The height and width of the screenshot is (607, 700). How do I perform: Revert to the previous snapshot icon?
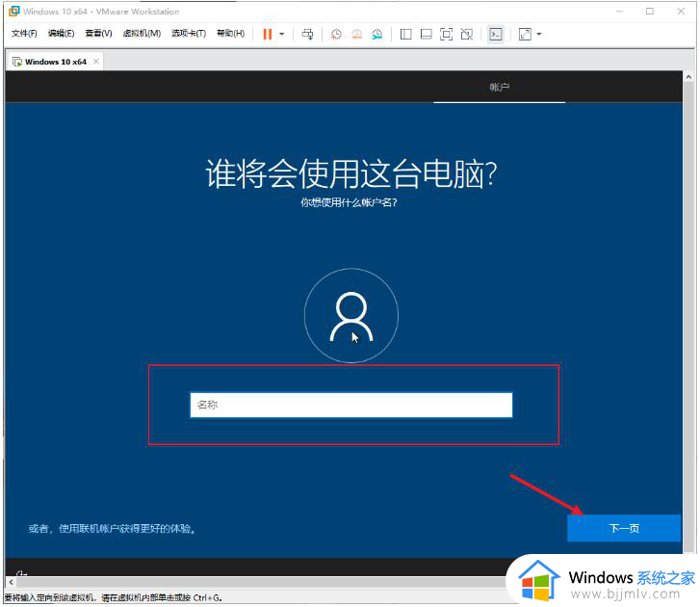click(356, 34)
